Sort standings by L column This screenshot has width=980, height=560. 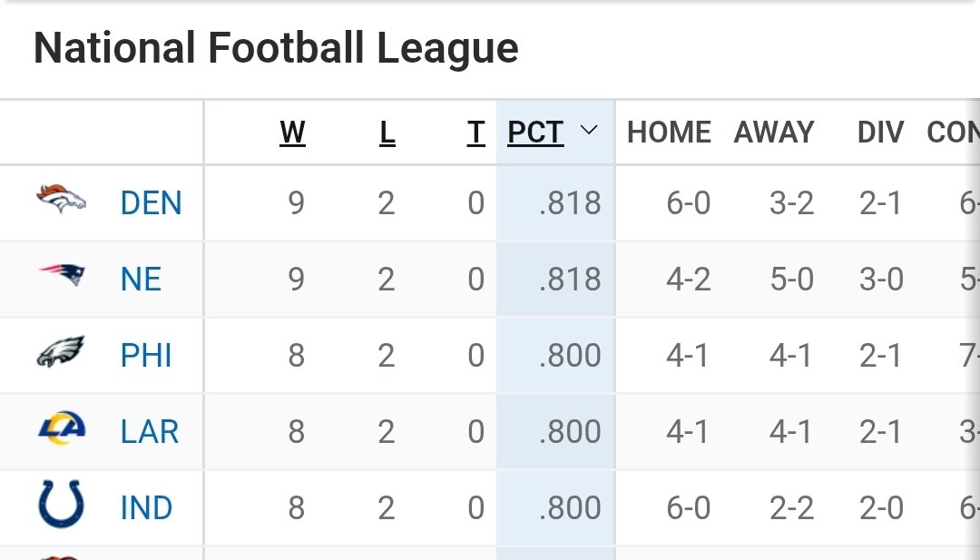point(387,133)
